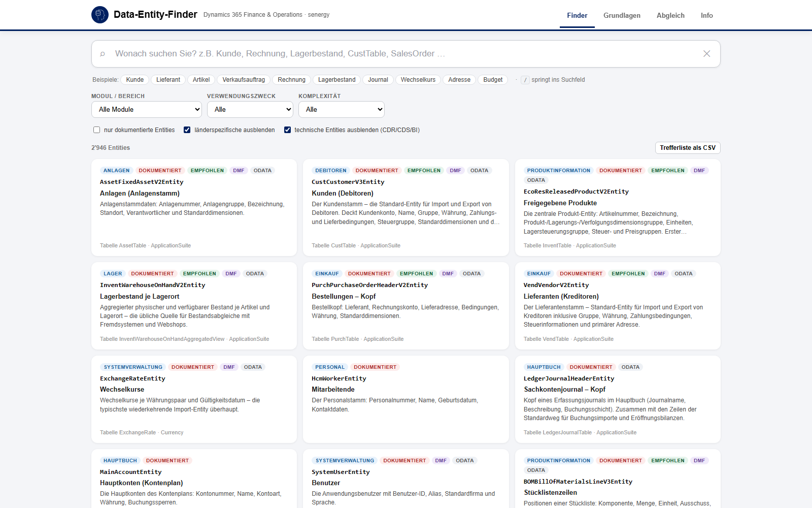
Task: Open the EcoResReleasedProductV2Entity card title
Action: (576, 192)
